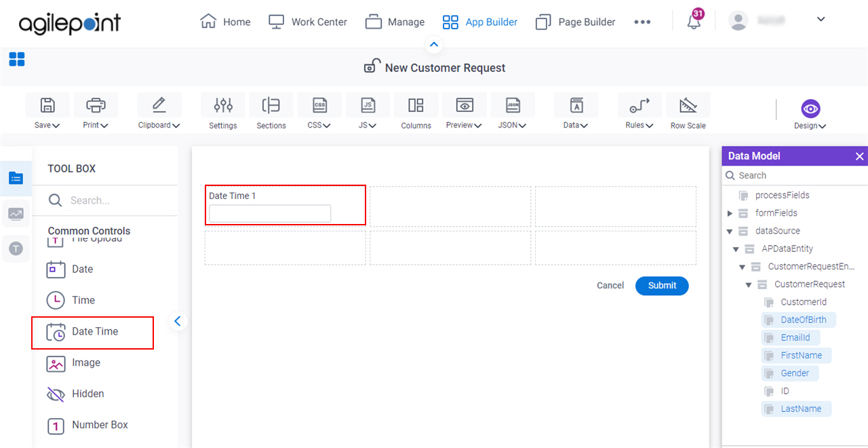The image size is (868, 448).
Task: Select the Columns tool
Action: pos(416,112)
